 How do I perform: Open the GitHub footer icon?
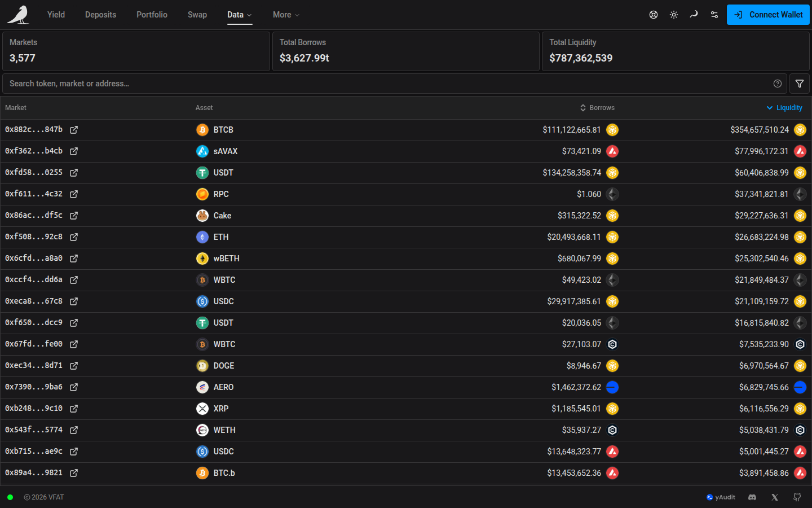tap(797, 497)
